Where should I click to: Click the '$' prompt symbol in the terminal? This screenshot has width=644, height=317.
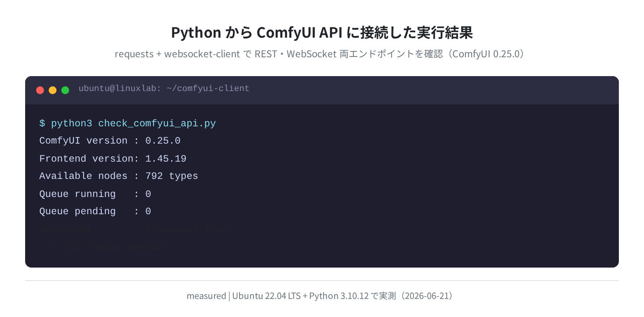pyautogui.click(x=42, y=124)
